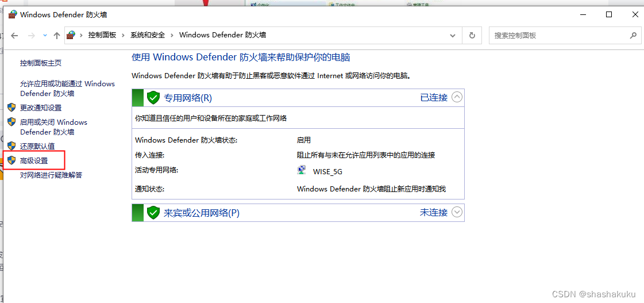Select 控制面板 in the breadcrumb path
Viewport: 644px width, 303px height.
point(102,35)
